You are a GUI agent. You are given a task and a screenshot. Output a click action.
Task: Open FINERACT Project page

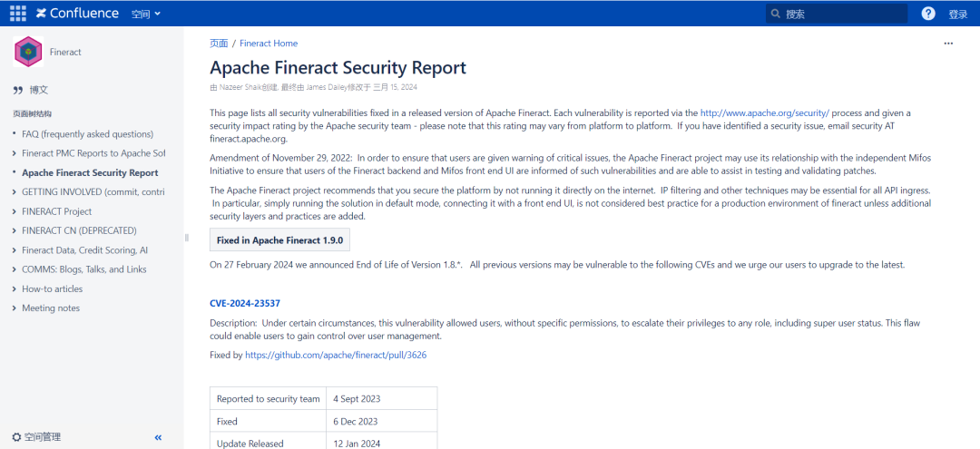[57, 211]
